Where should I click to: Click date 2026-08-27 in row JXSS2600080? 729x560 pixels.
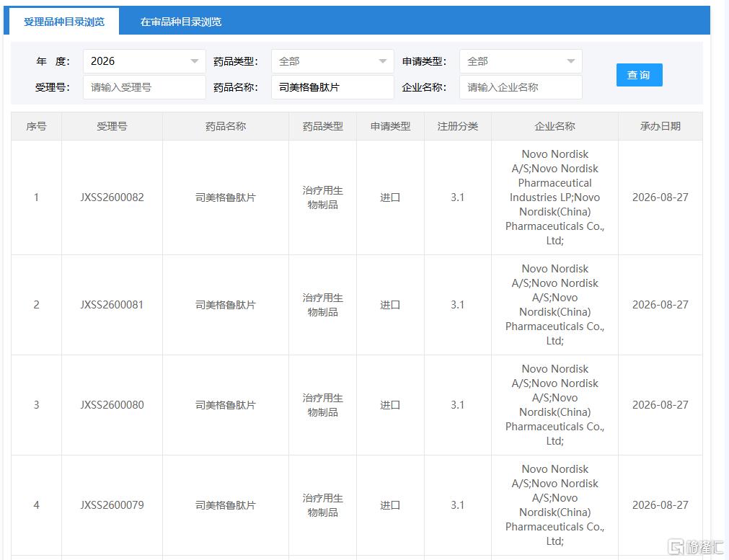click(660, 405)
